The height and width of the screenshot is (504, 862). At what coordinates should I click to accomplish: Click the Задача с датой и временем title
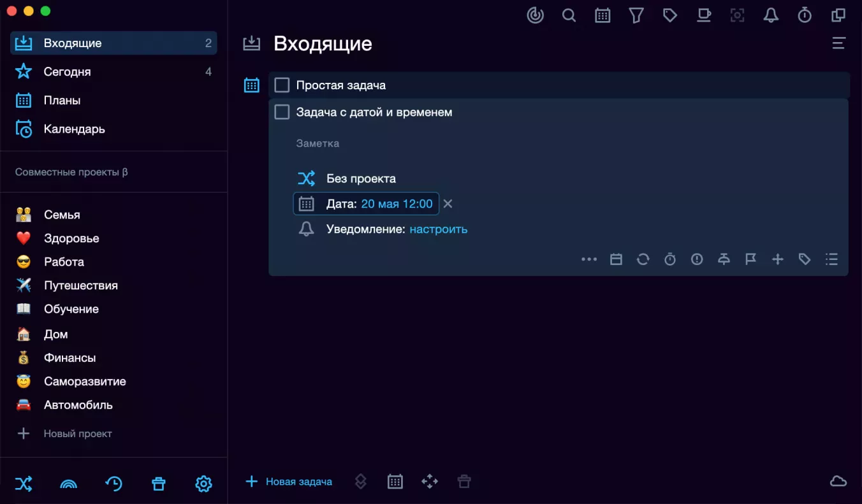(x=374, y=112)
